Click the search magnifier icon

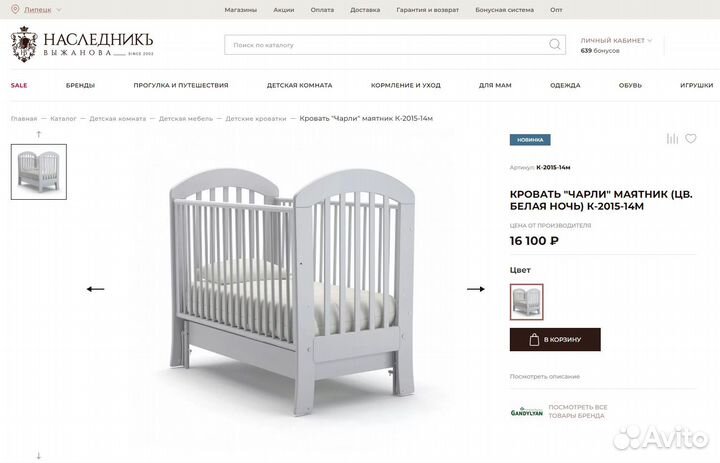coord(555,45)
